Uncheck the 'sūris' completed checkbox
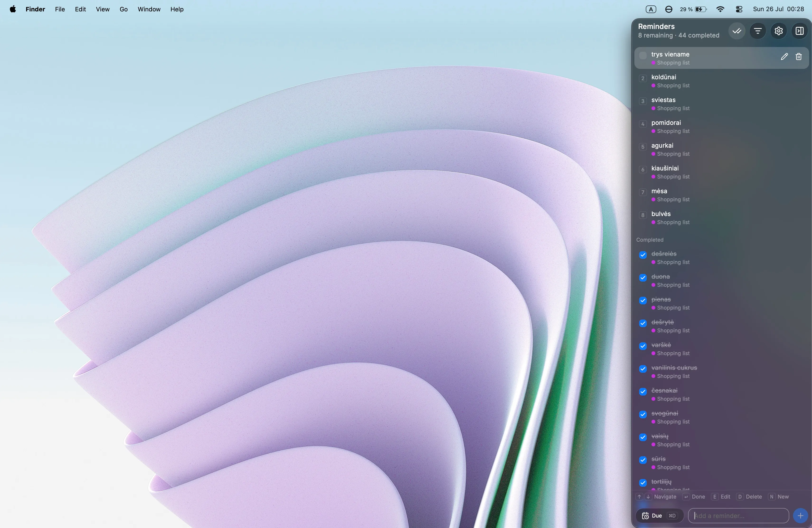Screen dimensions: 812x528 point(643,460)
